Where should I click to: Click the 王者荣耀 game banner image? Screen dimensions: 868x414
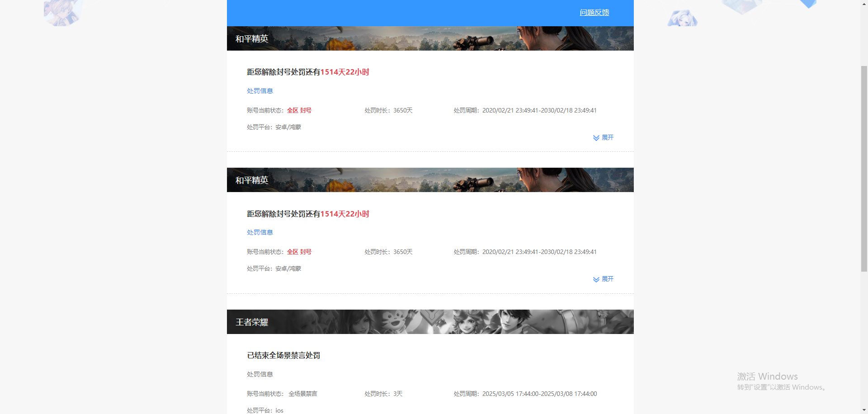(x=429, y=322)
